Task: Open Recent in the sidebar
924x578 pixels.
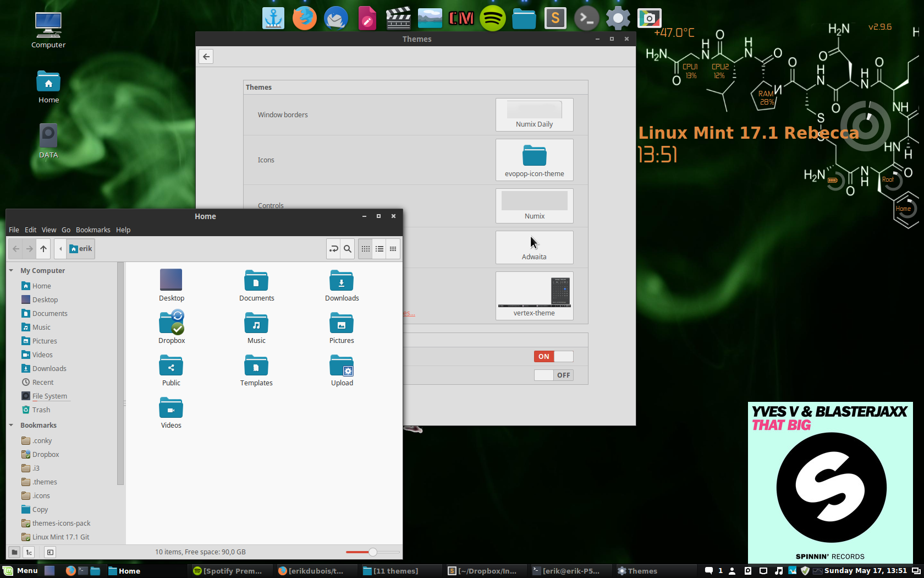Action: 37,382
